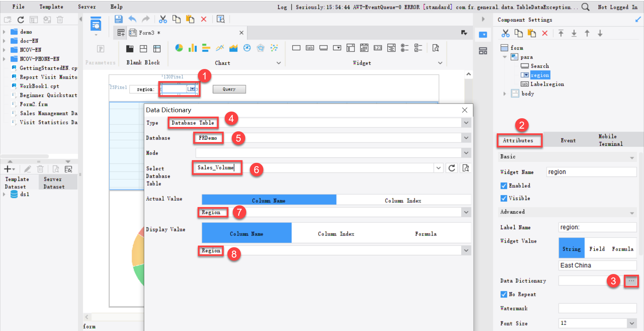644x331 pixels.
Task: Click the red Delete icon in main toolbar
Action: [204, 19]
